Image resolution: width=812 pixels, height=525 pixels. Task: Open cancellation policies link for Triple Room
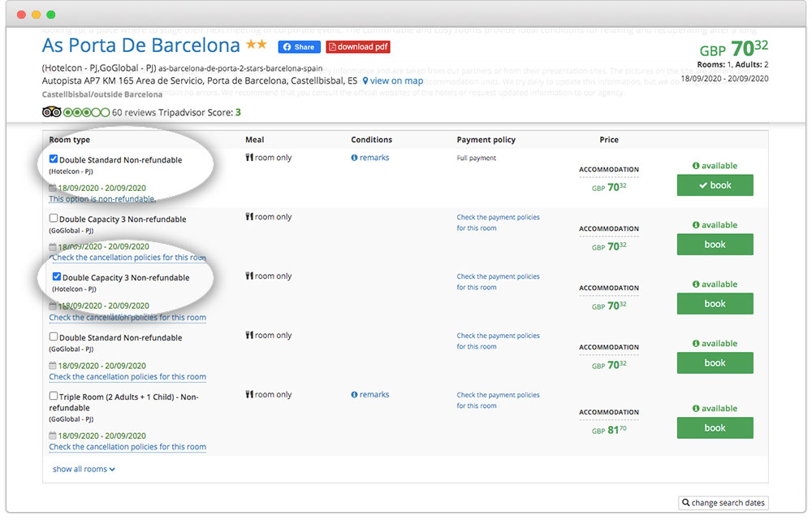point(127,447)
